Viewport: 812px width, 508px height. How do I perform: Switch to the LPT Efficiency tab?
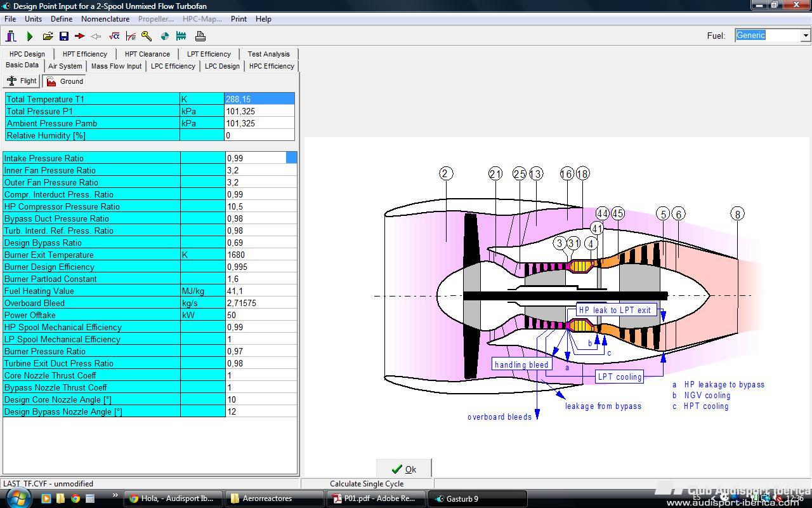[209, 54]
